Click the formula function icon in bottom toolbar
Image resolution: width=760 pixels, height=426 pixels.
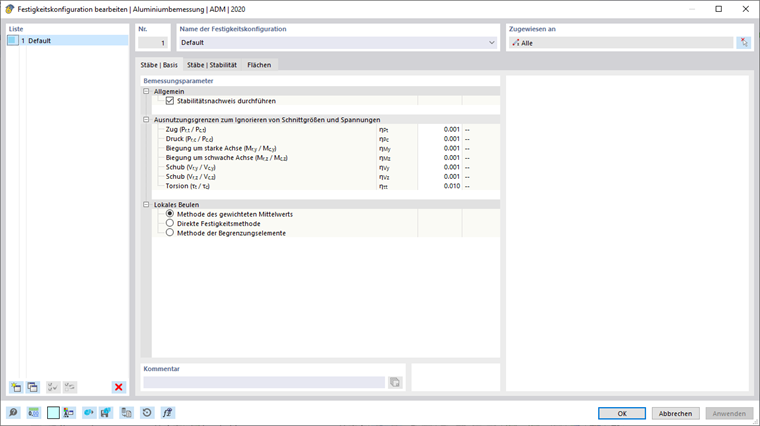click(x=167, y=412)
